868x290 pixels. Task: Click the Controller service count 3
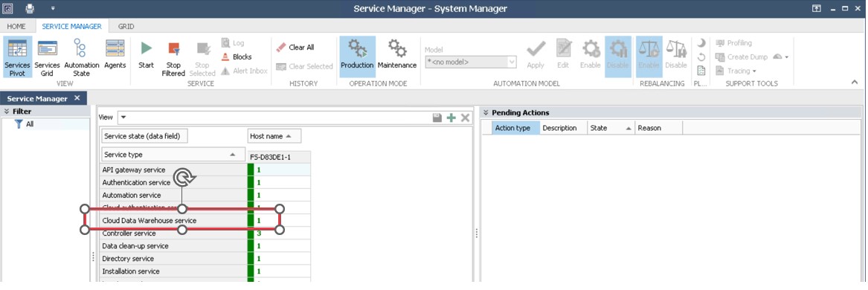click(259, 233)
